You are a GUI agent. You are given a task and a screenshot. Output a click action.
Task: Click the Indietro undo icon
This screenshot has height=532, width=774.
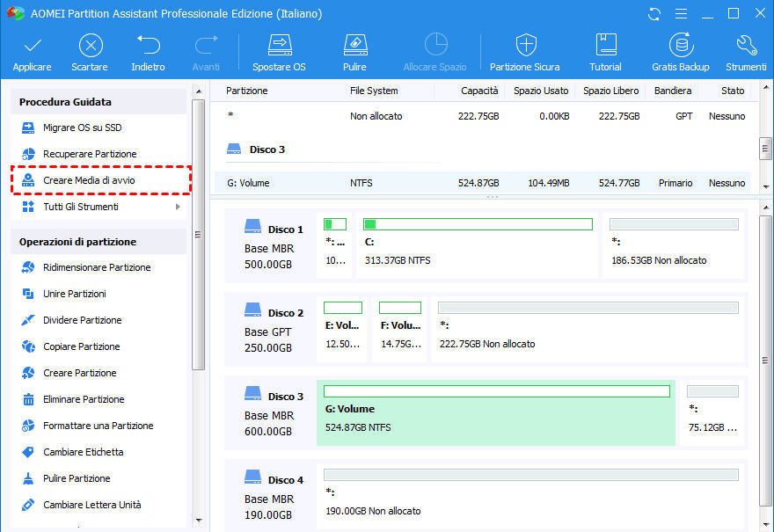coord(148,45)
